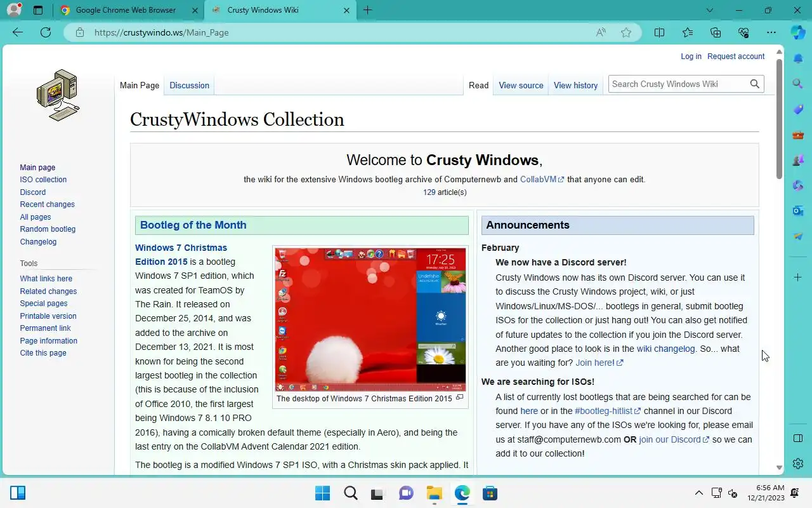Open the ISO collection sidebar link
This screenshot has width=812, height=508.
click(x=43, y=180)
